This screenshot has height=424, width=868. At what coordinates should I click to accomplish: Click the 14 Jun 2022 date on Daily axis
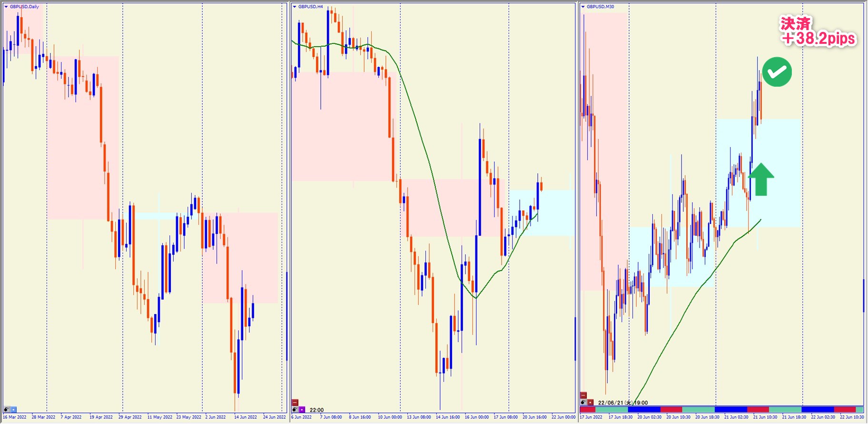pyautogui.click(x=245, y=417)
